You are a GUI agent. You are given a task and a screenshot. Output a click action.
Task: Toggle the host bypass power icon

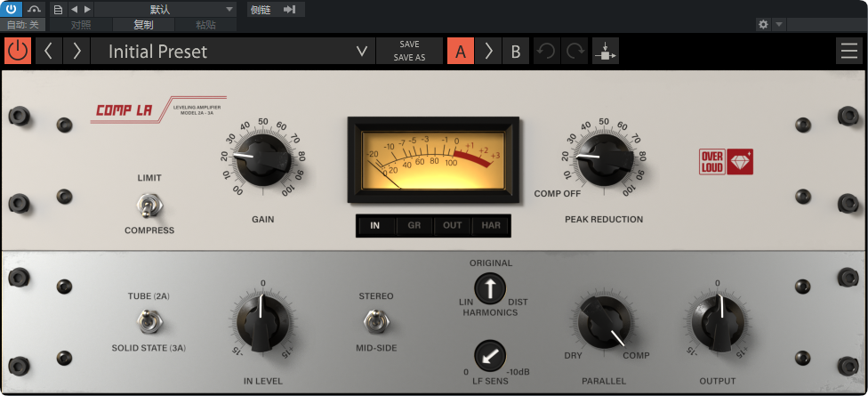(11, 9)
